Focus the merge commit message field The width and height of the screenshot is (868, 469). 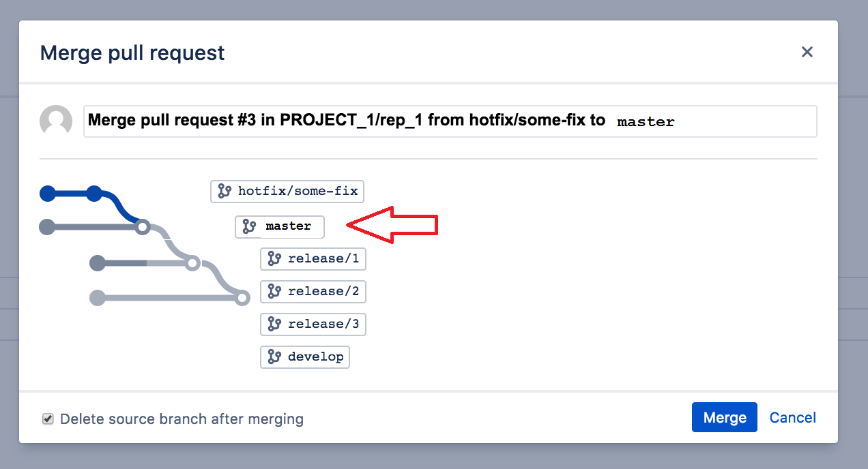click(450, 121)
